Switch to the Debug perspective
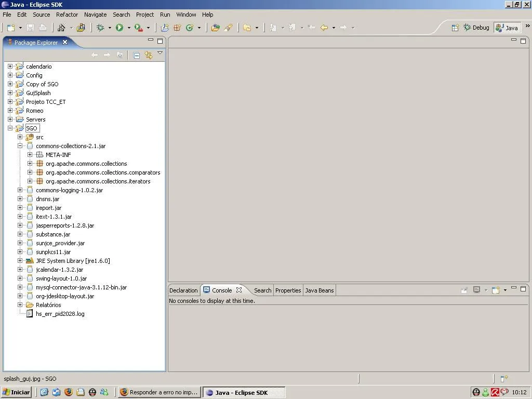Viewport: 532px width, 399px height. pos(476,28)
